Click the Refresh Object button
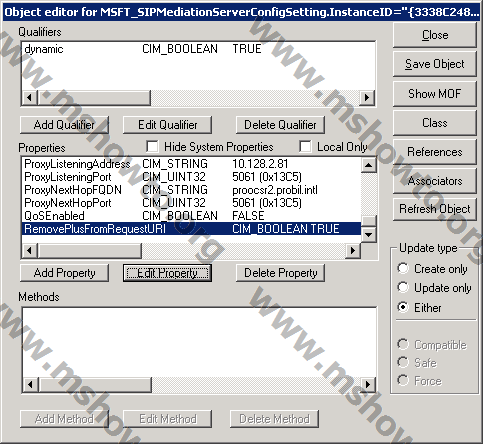This screenshot has width=483, height=444. 434,209
